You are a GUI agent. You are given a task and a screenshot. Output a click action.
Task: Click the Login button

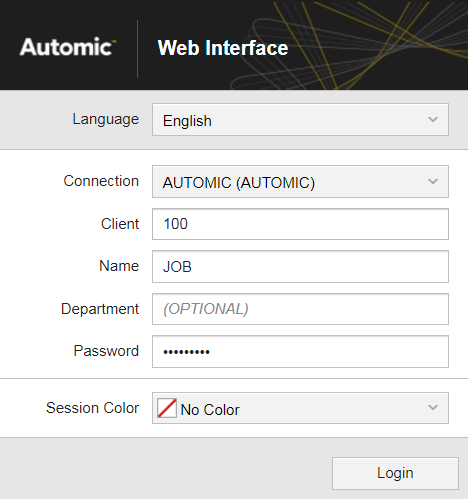[x=395, y=473]
